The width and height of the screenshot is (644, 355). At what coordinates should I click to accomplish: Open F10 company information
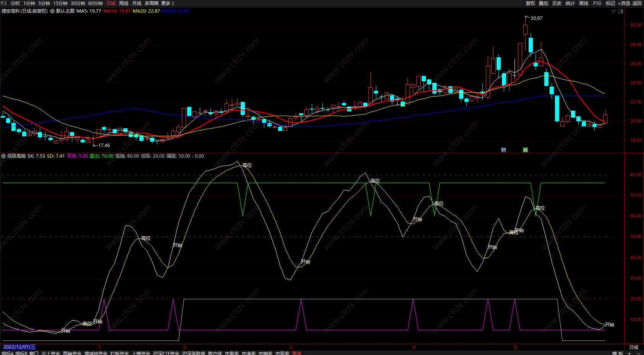597,3
